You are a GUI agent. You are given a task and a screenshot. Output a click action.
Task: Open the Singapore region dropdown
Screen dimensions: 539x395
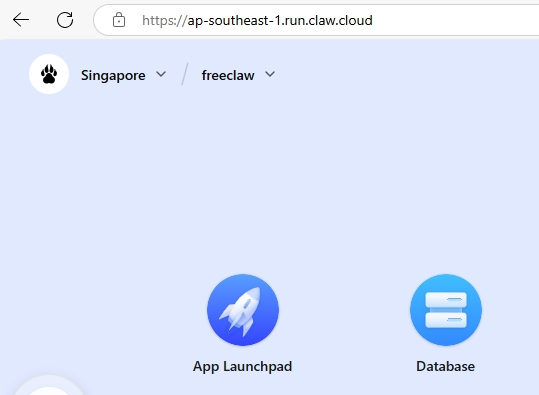(x=123, y=75)
